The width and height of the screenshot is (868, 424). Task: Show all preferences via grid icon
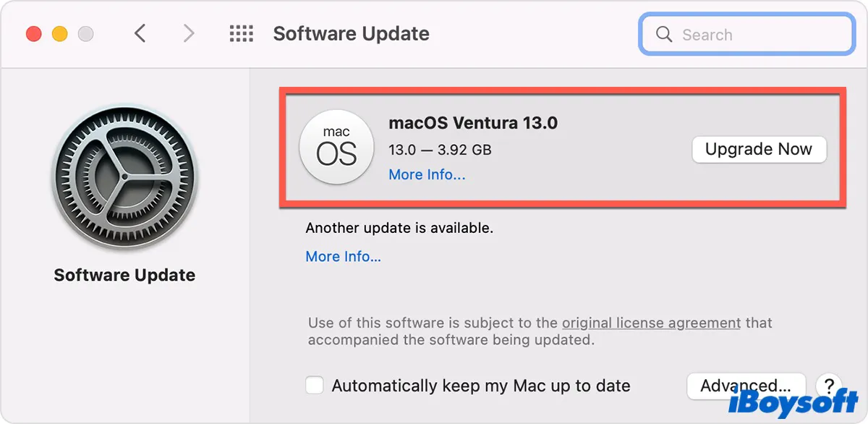click(x=241, y=33)
